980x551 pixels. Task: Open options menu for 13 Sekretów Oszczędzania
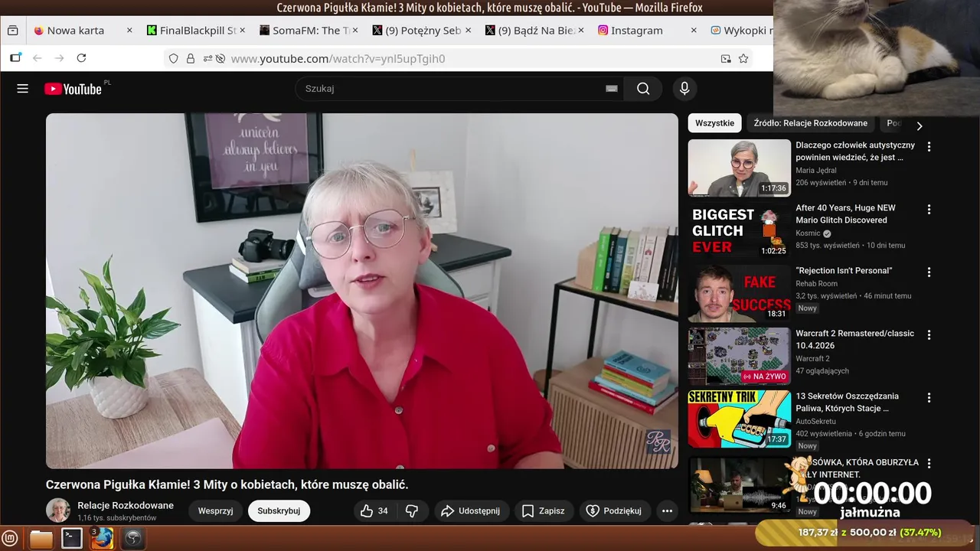pyautogui.click(x=929, y=397)
